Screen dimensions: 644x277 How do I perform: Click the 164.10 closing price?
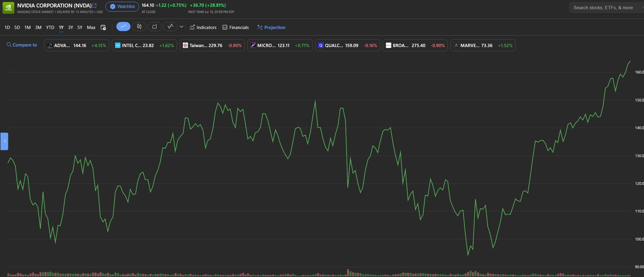tap(148, 5)
